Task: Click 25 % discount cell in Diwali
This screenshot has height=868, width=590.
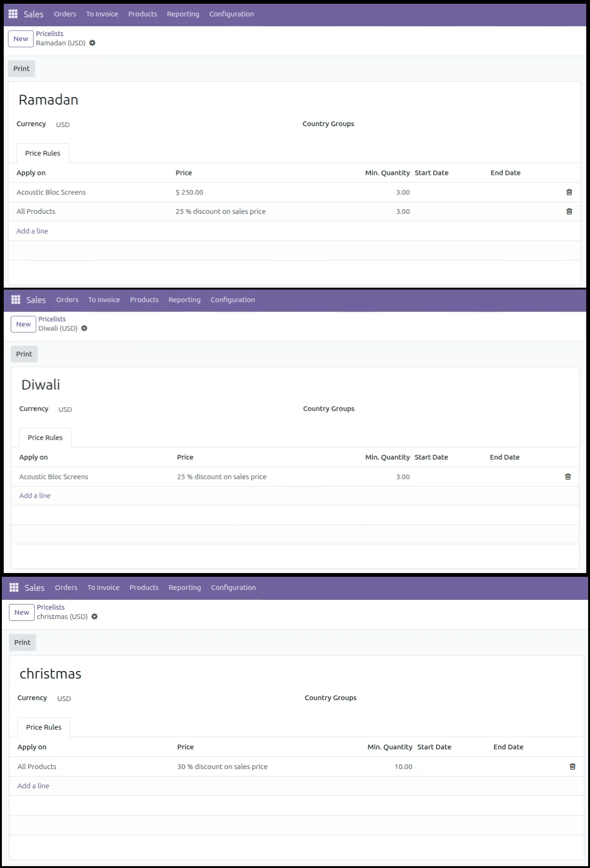Action: (x=222, y=477)
